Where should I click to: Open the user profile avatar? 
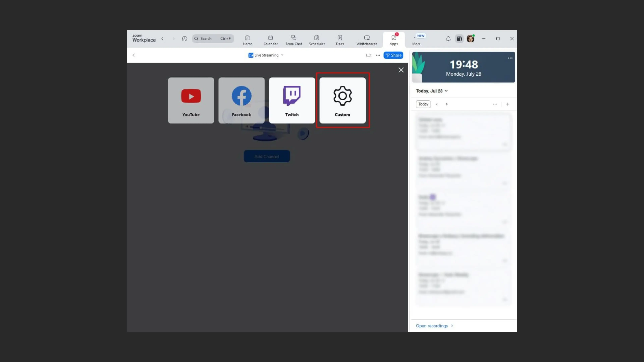tap(470, 39)
